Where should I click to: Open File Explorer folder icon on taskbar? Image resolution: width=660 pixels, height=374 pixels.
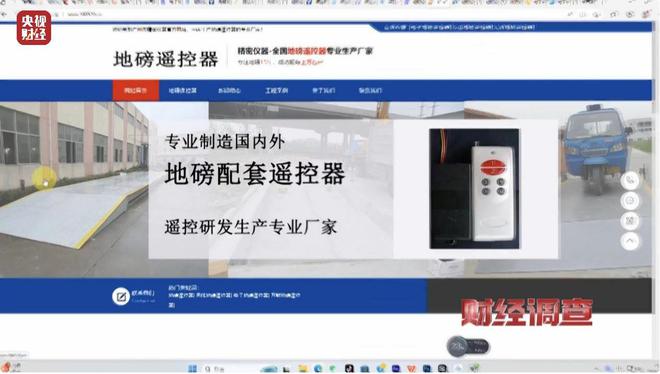coord(303,369)
